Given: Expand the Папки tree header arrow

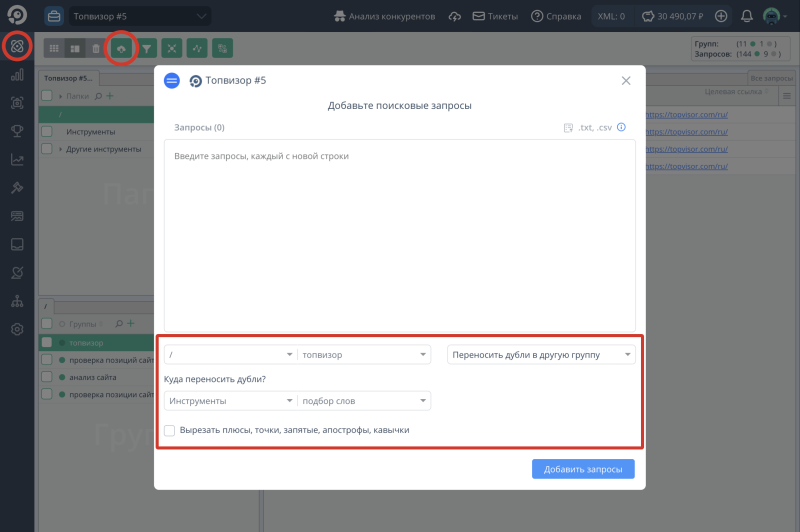Looking at the screenshot, I should click(61, 96).
